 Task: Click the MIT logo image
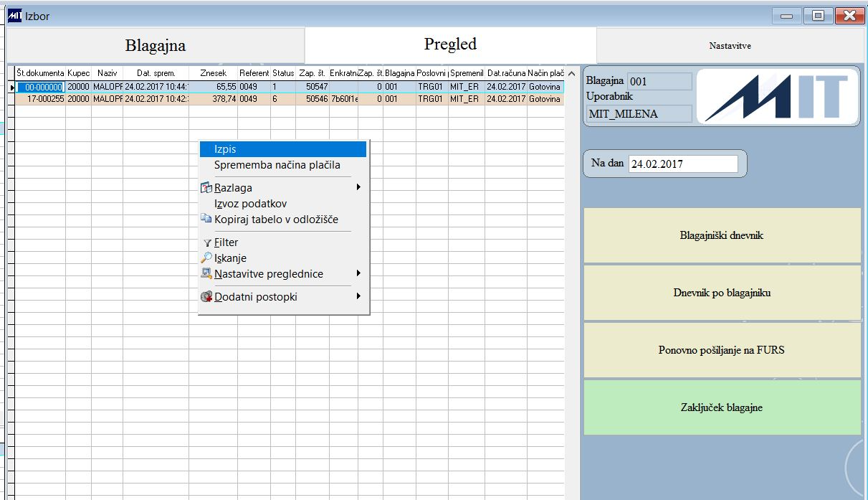(x=778, y=97)
